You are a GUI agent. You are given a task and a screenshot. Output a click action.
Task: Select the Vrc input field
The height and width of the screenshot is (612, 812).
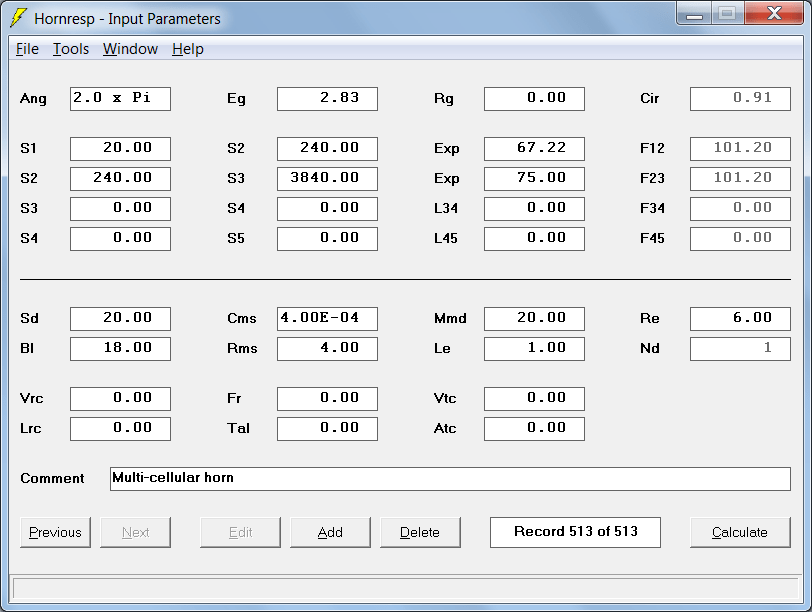pos(120,399)
